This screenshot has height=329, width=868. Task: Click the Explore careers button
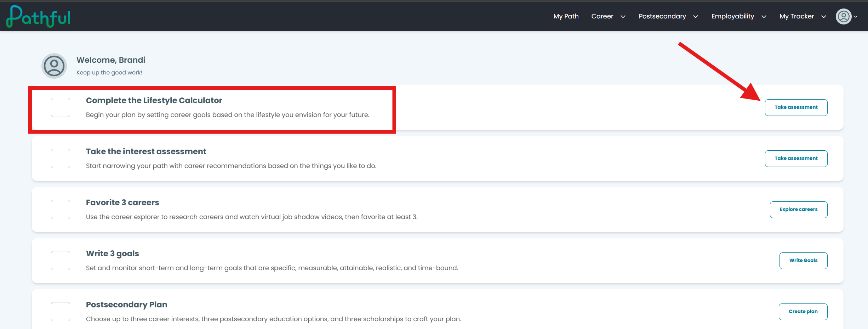tap(799, 210)
